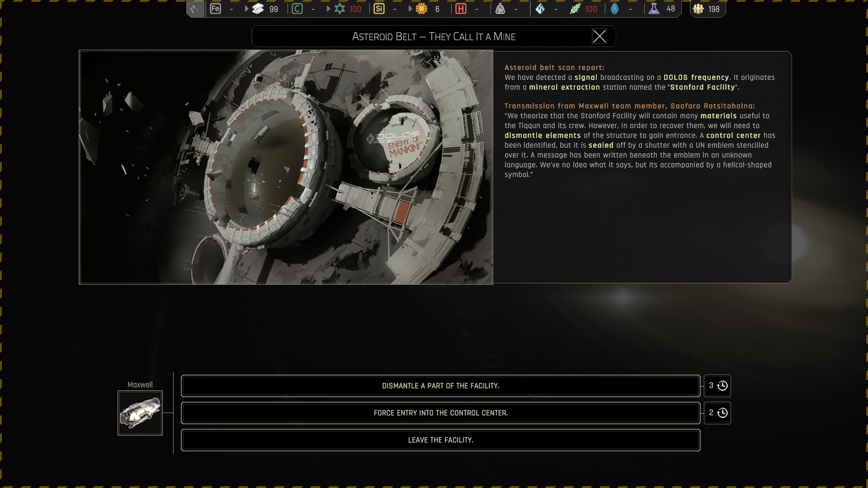This screenshot has width=868, height=488.
Task: Click the crew population icon
Action: click(698, 9)
